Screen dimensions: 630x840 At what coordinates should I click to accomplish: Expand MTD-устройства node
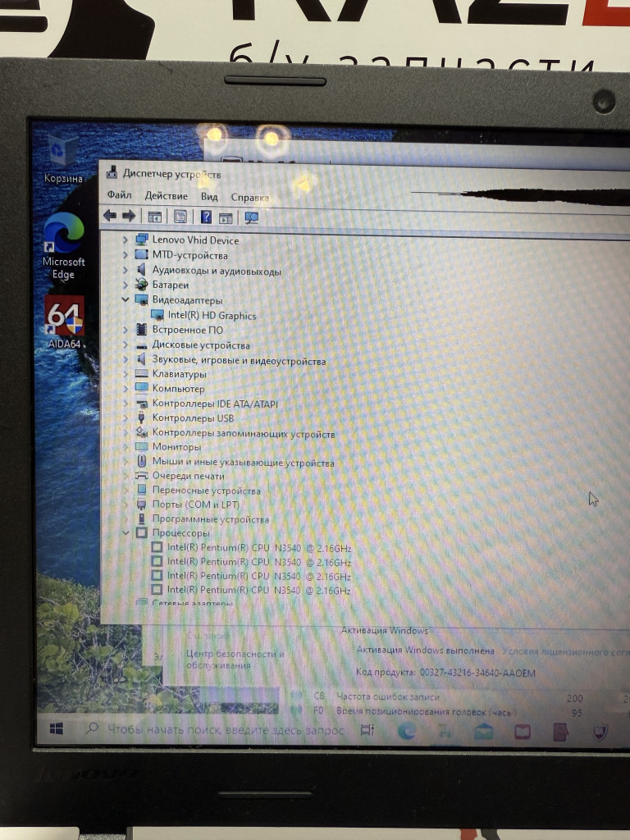(x=126, y=254)
